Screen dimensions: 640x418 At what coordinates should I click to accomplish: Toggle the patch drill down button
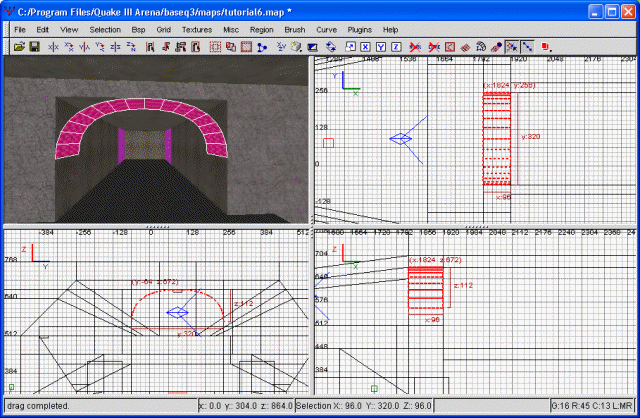(527, 47)
